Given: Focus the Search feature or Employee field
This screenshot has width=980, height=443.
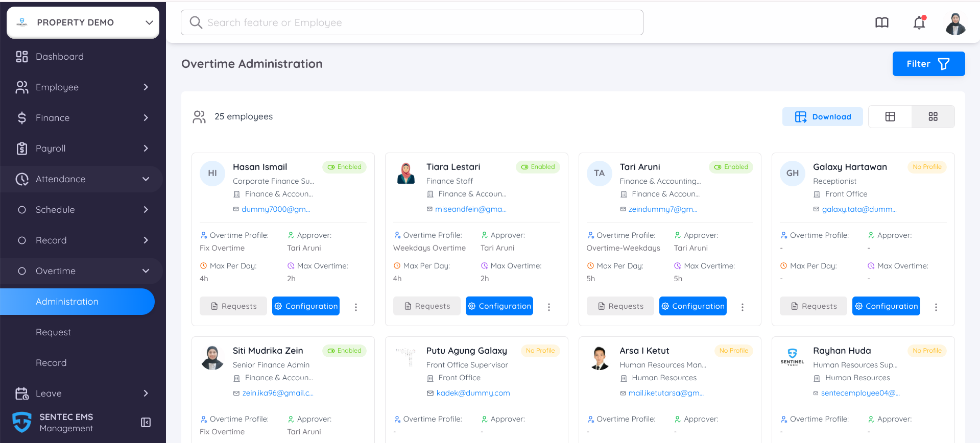Looking at the screenshot, I should point(412,22).
